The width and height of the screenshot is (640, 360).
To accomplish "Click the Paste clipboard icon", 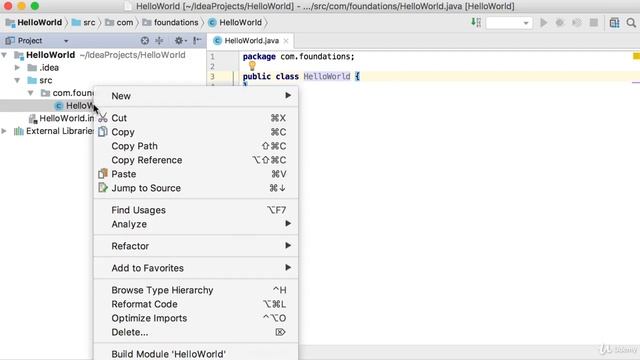I will (x=103, y=173).
